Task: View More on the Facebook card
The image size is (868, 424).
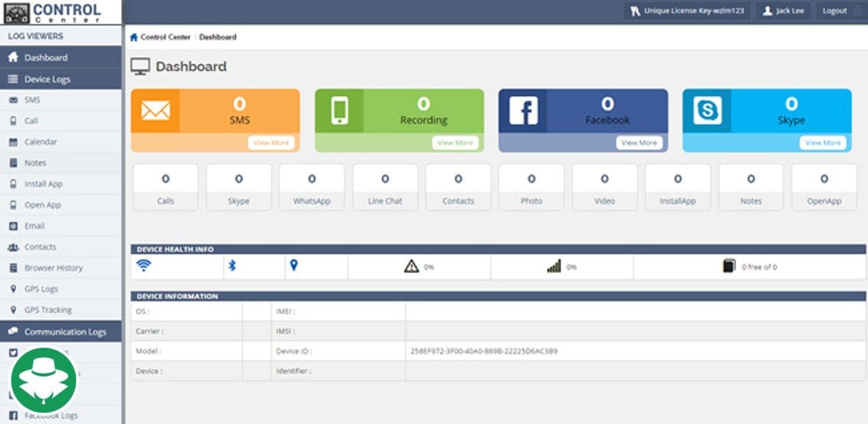Action: click(x=639, y=143)
